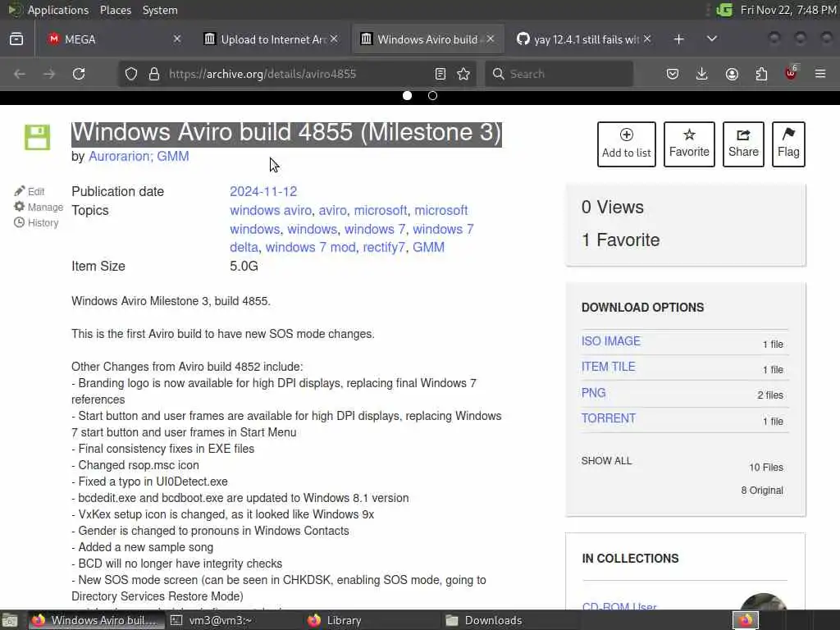This screenshot has height=630, width=840.
Task: Go forward one page
Action: click(49, 74)
